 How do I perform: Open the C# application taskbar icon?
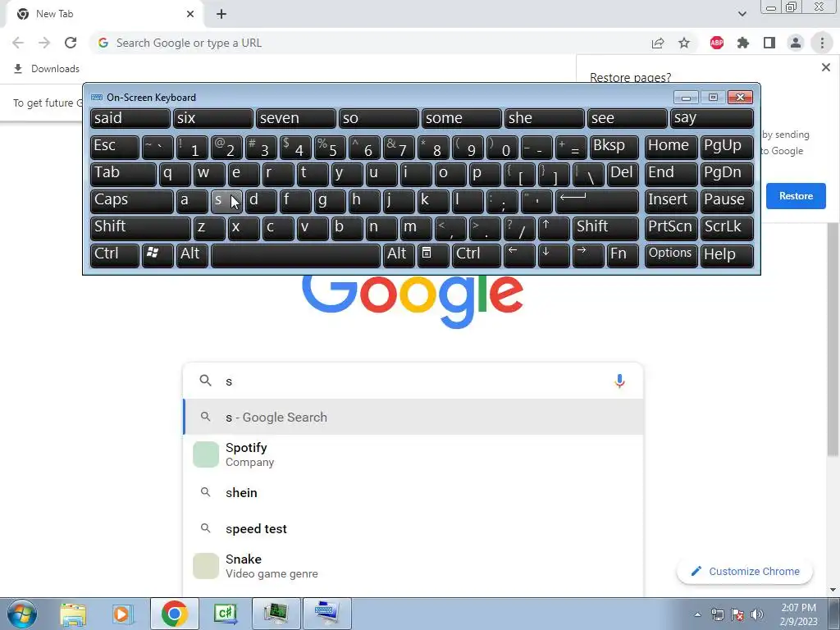tap(226, 614)
